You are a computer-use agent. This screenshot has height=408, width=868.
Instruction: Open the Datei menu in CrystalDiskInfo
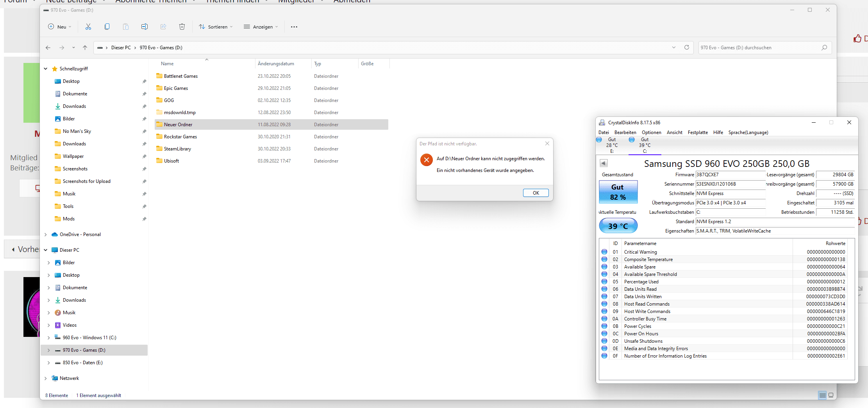point(604,132)
